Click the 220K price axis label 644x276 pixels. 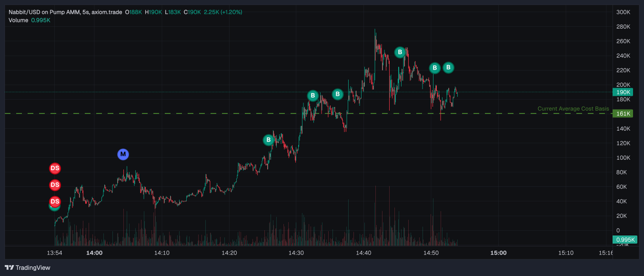tap(624, 70)
